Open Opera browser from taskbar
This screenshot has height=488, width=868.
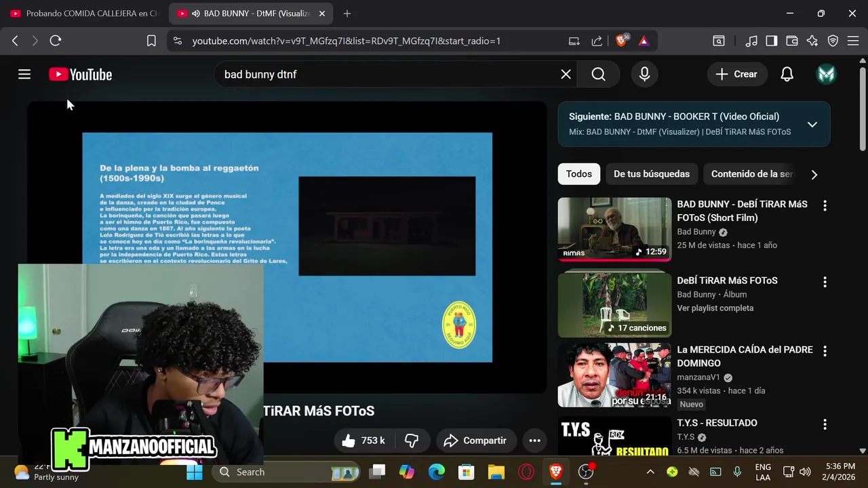(526, 472)
